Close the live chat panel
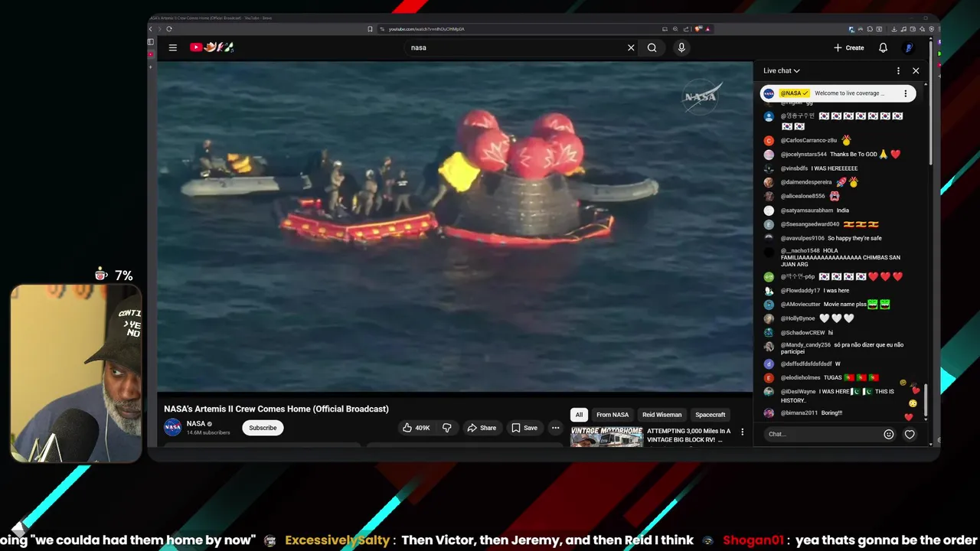 [x=916, y=70]
